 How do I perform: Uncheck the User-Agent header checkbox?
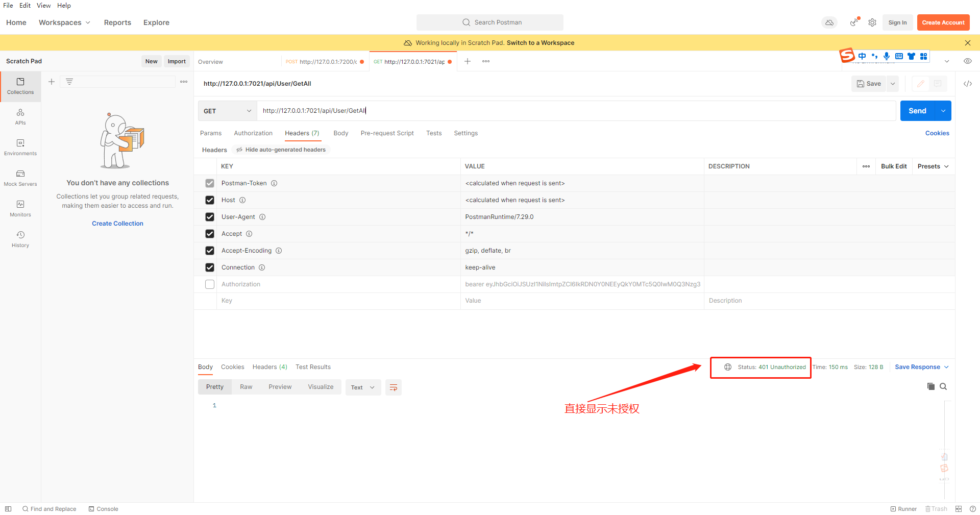[210, 217]
